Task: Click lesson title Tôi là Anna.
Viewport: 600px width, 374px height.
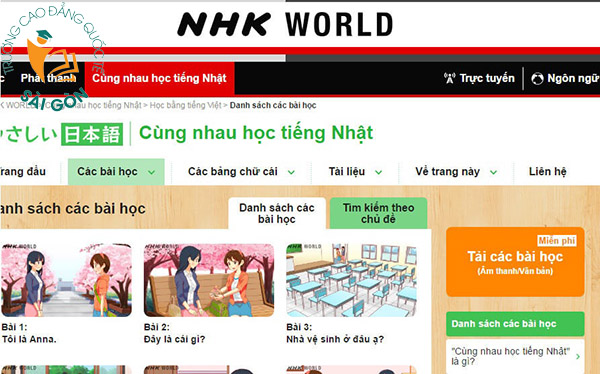Action: coord(29,339)
